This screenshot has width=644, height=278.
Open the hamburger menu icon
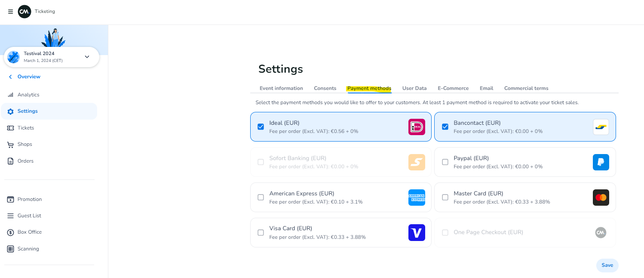(x=11, y=12)
